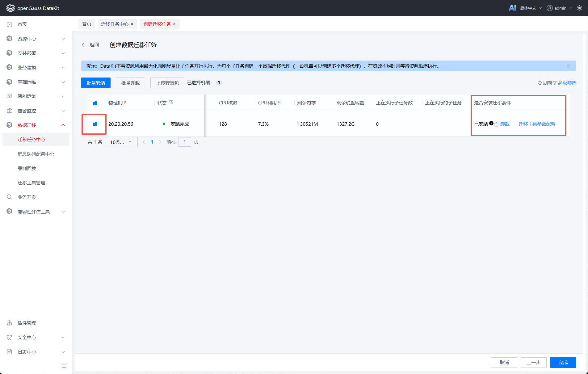Click the 安装部署 sidebar icon
The width and height of the screenshot is (588, 374).
tap(10, 53)
